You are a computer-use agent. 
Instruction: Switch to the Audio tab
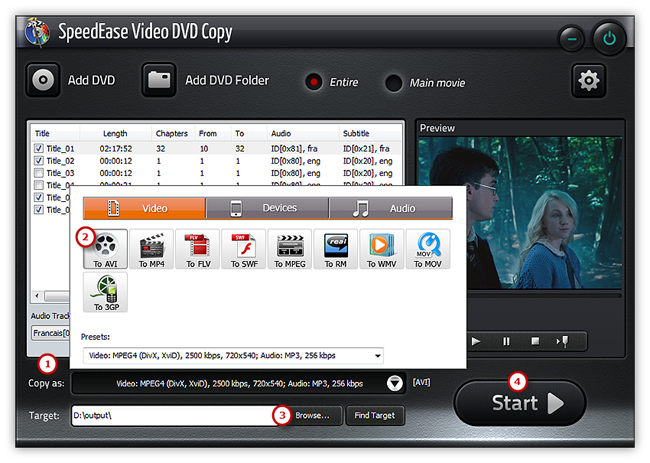(x=390, y=208)
